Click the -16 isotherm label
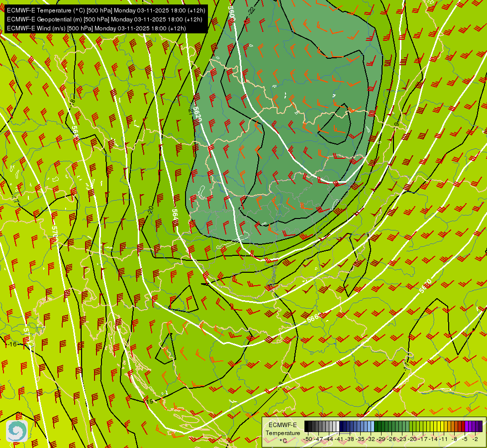This screenshot has height=448, width=487. click(x=12, y=344)
